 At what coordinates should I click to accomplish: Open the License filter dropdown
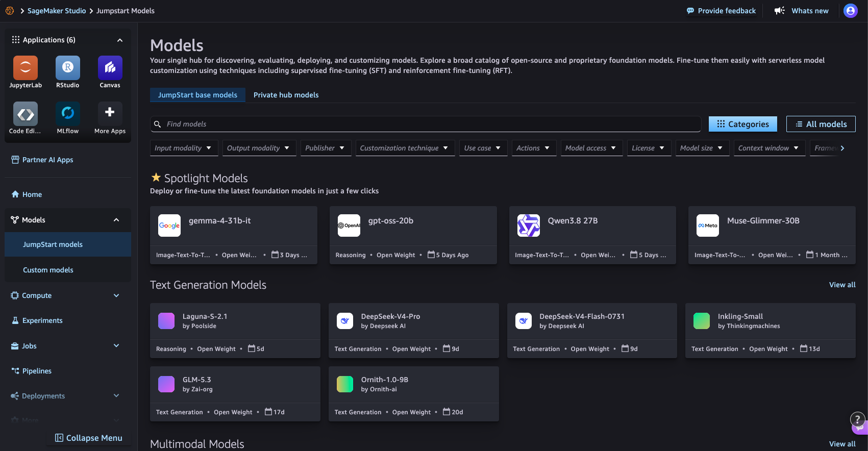pos(649,148)
